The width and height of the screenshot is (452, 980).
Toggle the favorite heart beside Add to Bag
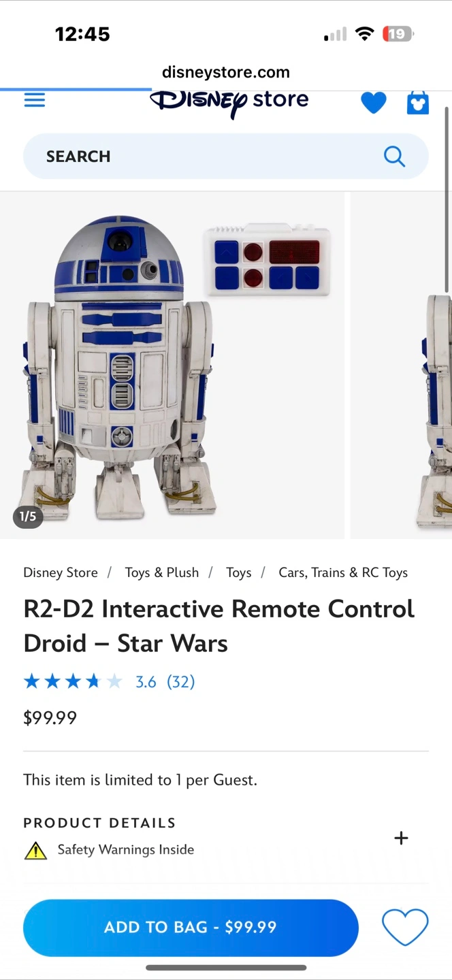[405, 927]
